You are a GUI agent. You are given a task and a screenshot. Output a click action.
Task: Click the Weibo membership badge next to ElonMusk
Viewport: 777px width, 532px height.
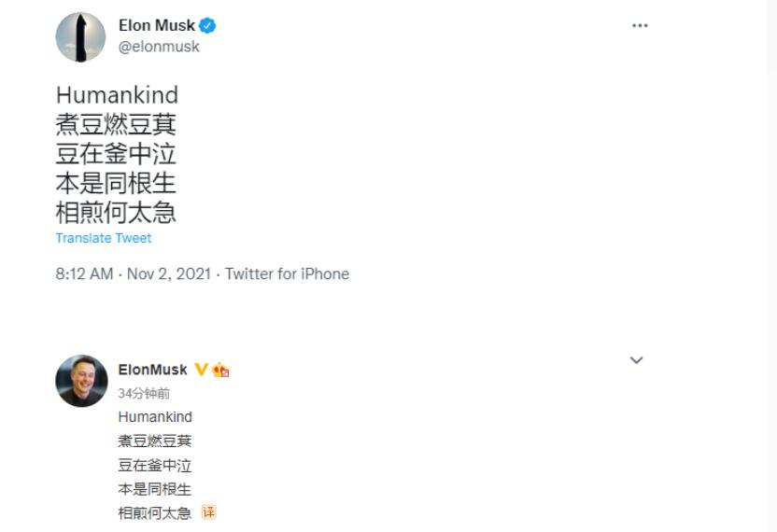[x=220, y=370]
